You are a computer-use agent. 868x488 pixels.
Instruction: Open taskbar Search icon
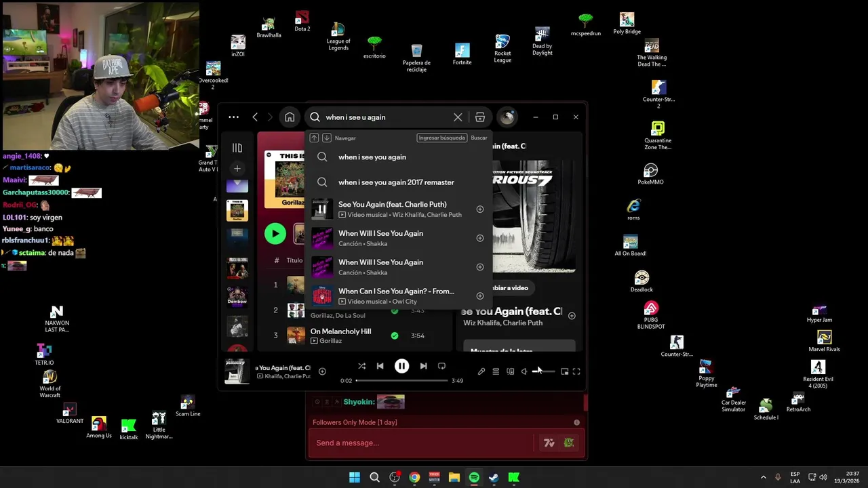pyautogui.click(x=374, y=478)
